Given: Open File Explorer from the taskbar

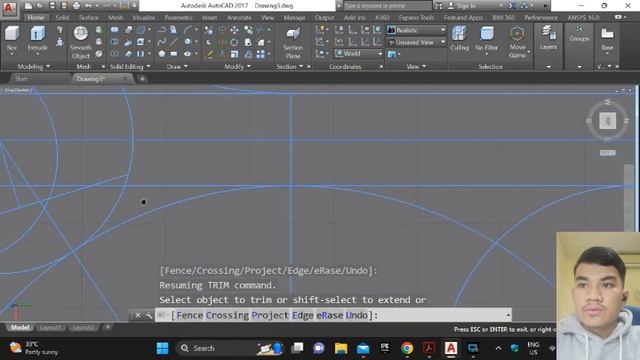Looking at the screenshot, I should click(x=341, y=348).
